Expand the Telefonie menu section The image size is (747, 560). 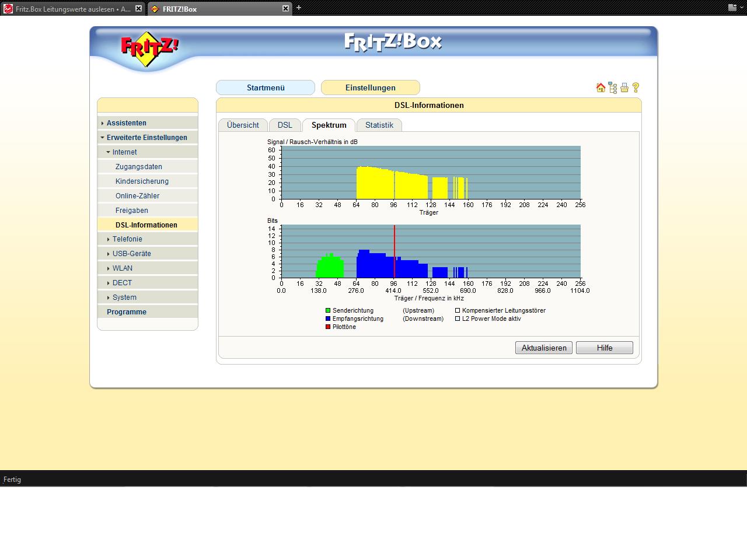pyautogui.click(x=127, y=239)
